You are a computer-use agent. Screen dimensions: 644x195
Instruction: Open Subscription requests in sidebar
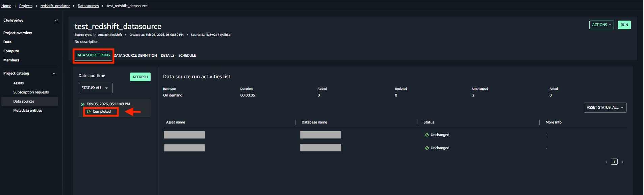31,92
